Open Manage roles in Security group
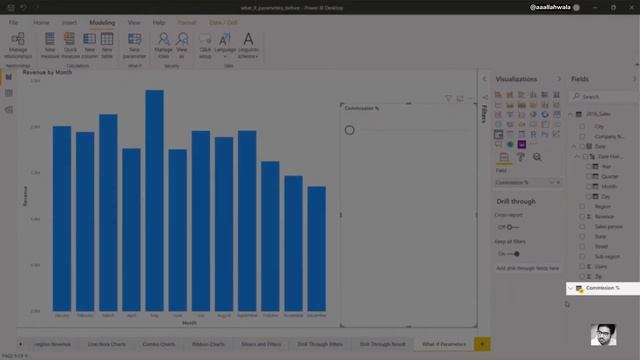Image resolution: width=640 pixels, height=360 pixels. 163,45
